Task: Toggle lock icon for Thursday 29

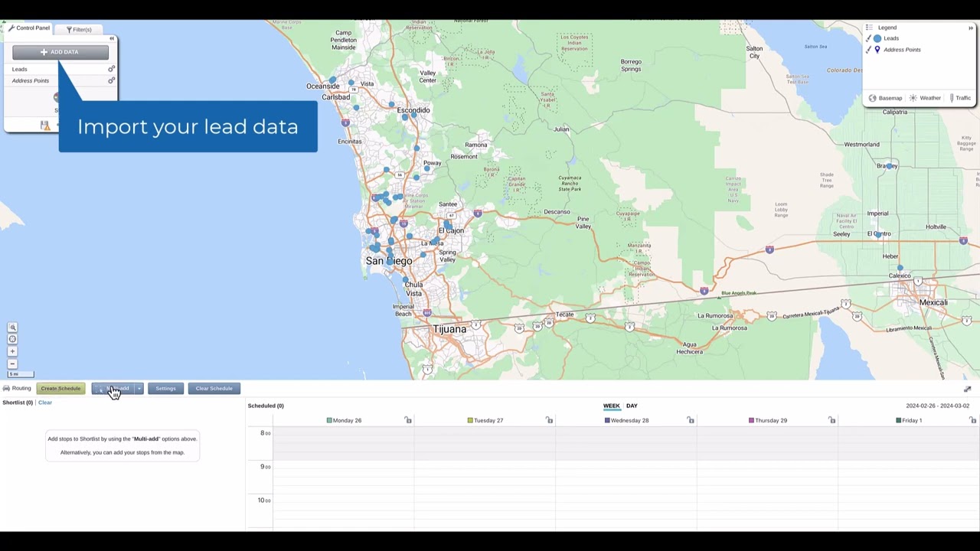Action: coord(831,420)
